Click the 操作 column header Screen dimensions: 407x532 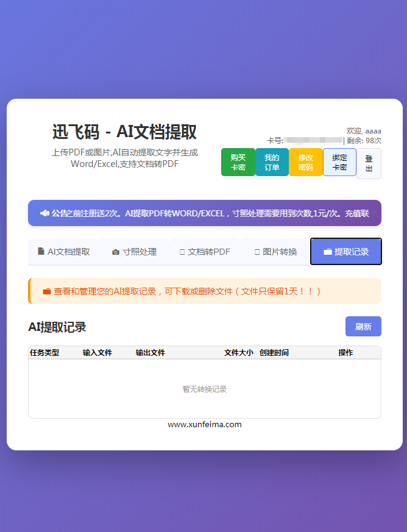click(x=345, y=352)
